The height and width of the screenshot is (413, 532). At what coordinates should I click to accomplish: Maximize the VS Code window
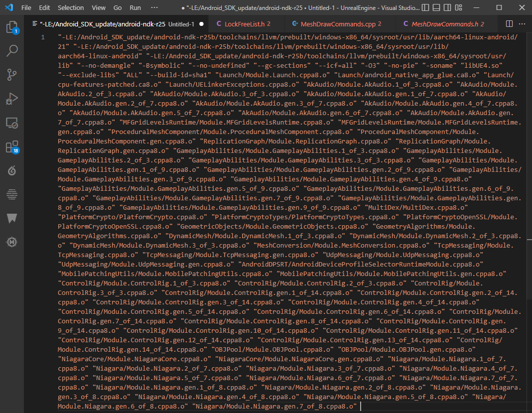[x=499, y=7]
